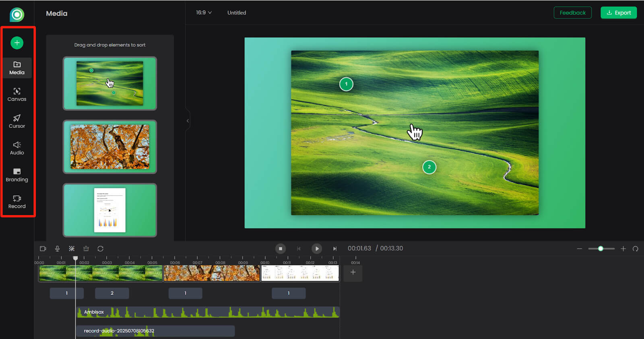Click the current time 00:01.63 display
Viewport: 644px width, 339px height.
point(359,249)
